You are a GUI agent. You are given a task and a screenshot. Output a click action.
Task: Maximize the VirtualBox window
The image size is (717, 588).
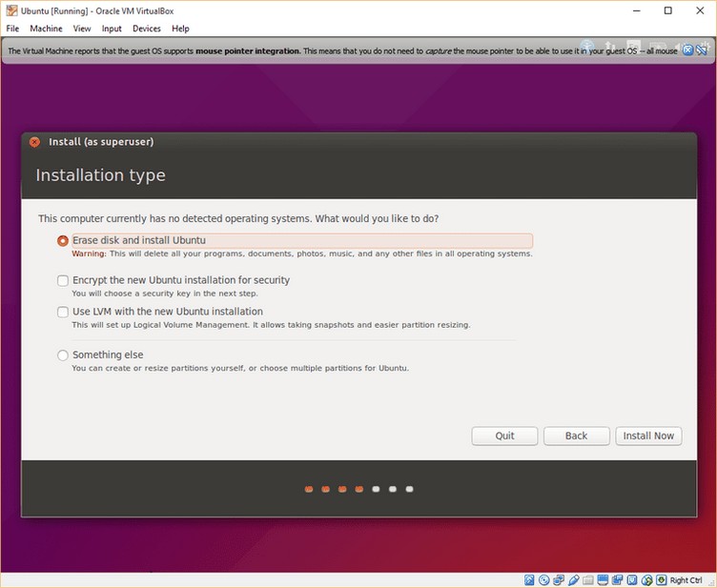click(x=668, y=10)
